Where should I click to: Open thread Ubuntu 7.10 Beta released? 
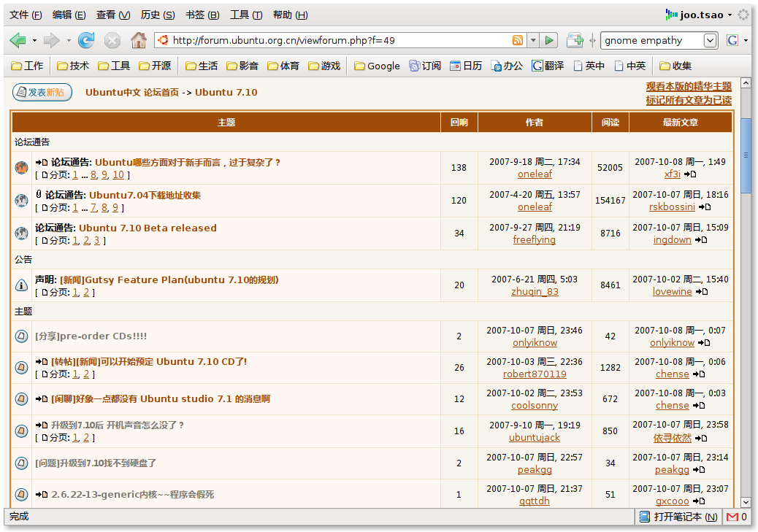pyautogui.click(x=148, y=228)
